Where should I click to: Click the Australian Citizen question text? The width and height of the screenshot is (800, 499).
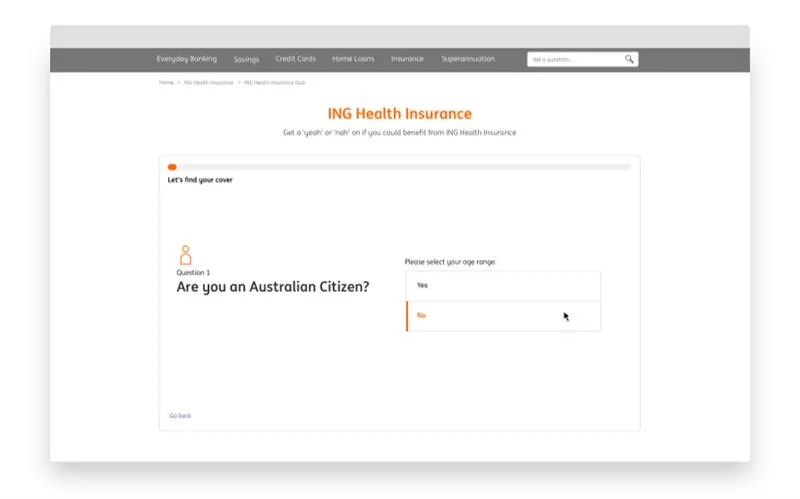[x=272, y=287]
